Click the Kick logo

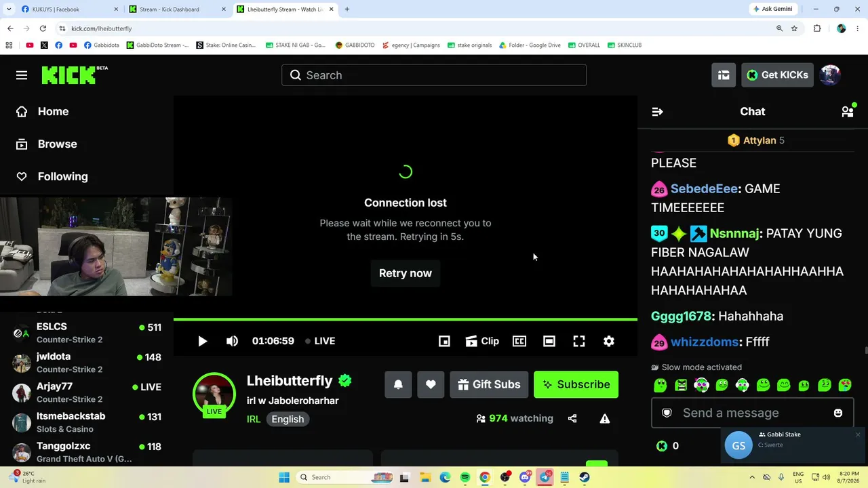74,75
